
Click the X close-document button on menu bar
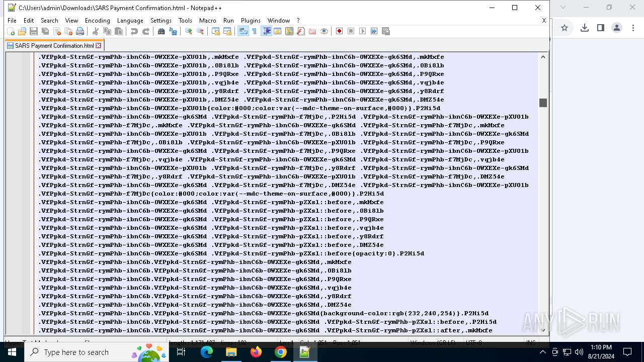[x=544, y=21]
